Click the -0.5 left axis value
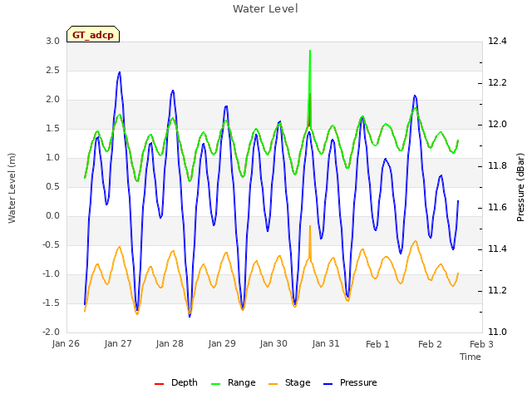The height and width of the screenshot is (399, 532). pos(52,244)
